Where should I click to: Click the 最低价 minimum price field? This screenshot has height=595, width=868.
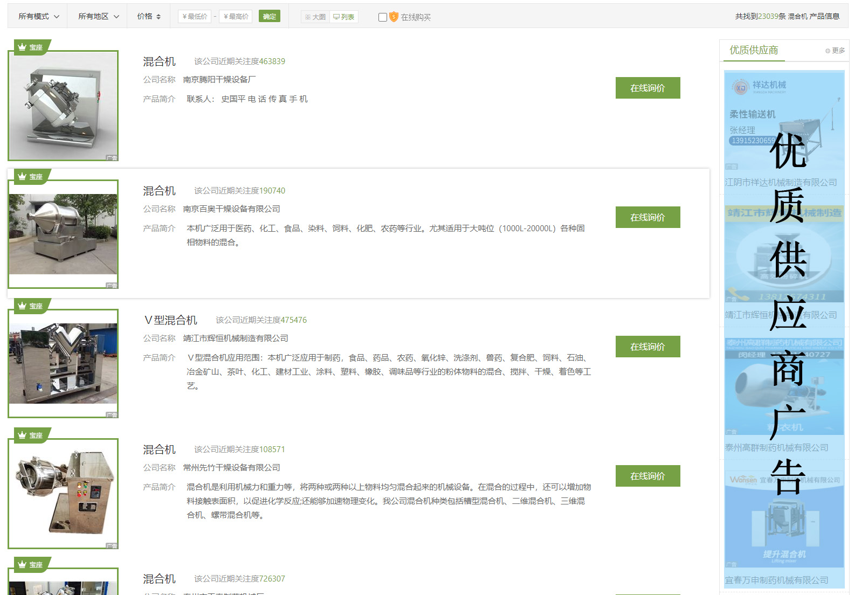coord(195,17)
